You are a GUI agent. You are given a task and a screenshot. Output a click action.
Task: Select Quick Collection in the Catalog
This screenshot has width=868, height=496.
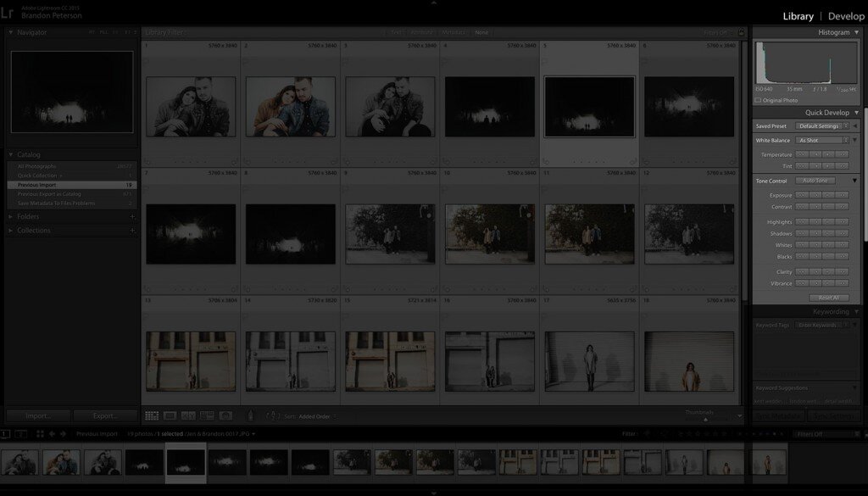pos(72,176)
